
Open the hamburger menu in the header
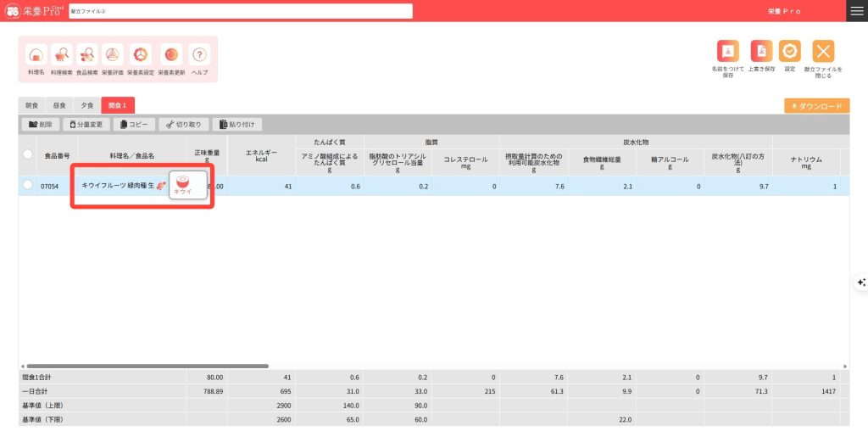point(857,11)
